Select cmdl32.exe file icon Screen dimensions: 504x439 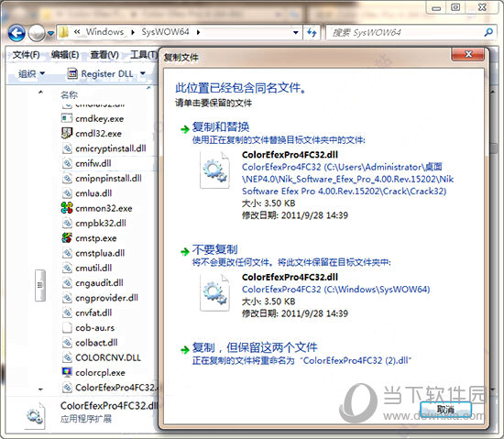[x=67, y=133]
